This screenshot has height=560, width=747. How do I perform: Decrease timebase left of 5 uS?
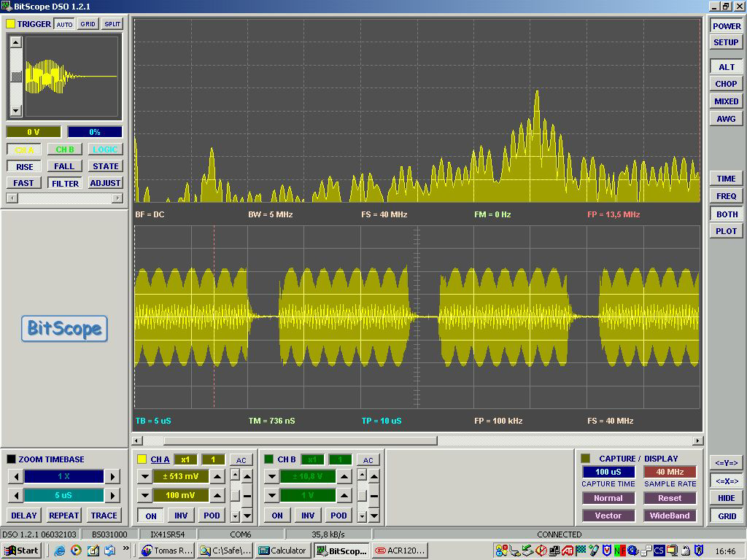pos(16,496)
